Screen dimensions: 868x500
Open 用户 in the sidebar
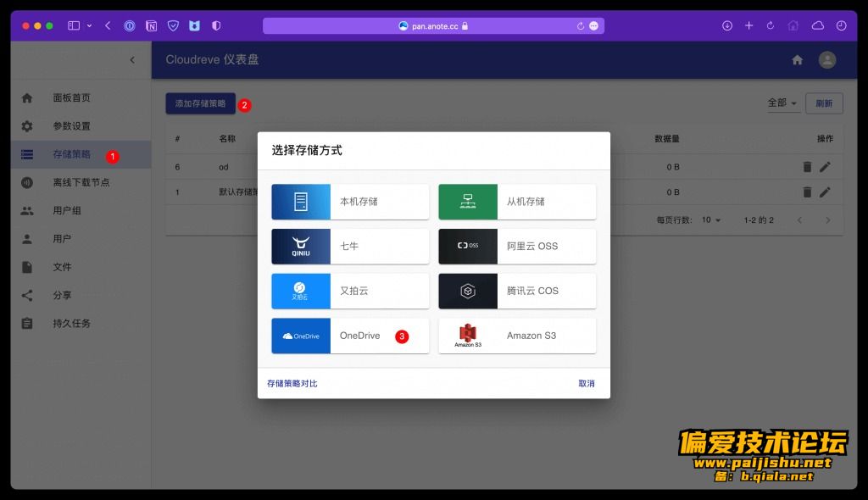tap(81, 239)
